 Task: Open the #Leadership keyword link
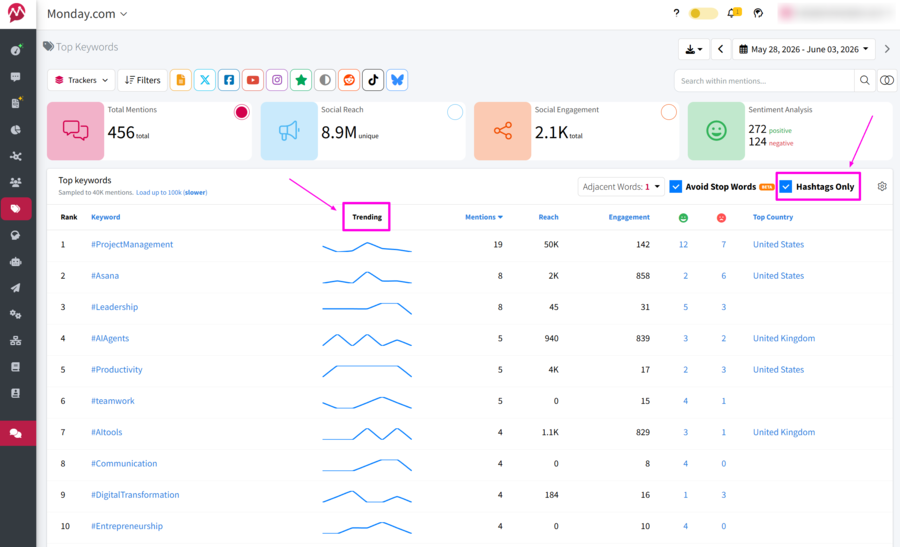tap(115, 307)
